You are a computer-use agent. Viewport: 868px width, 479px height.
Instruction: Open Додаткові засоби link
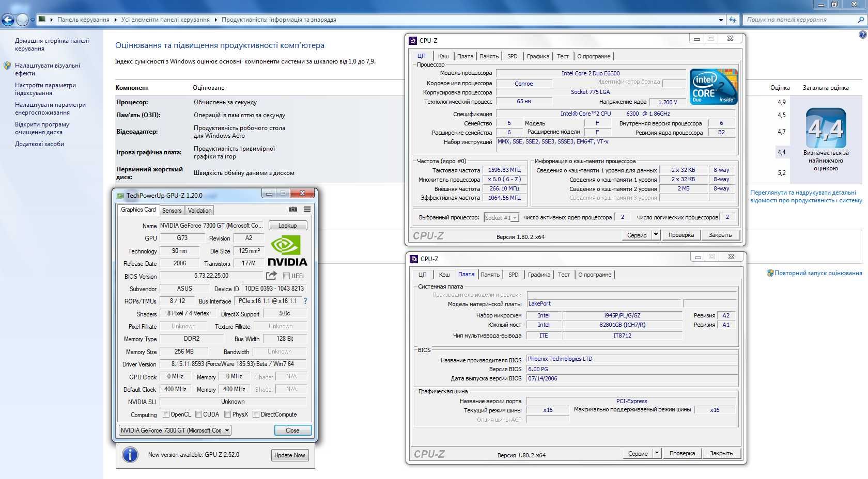[x=39, y=144]
